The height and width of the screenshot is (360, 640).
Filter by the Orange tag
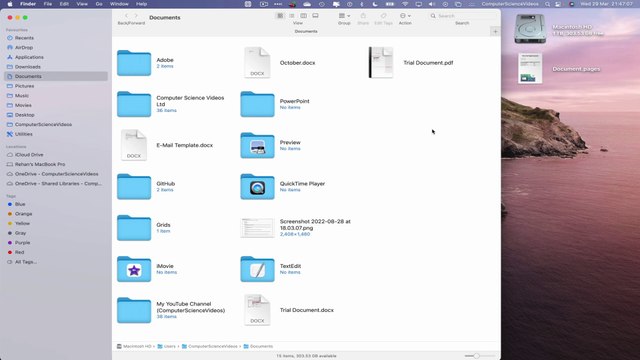(x=23, y=214)
